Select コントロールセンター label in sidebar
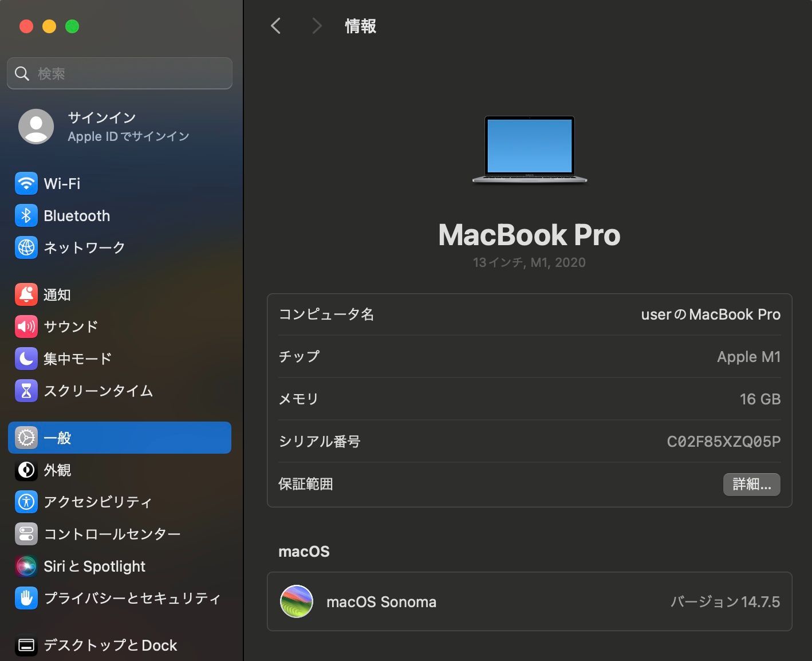812x661 pixels. click(x=112, y=534)
